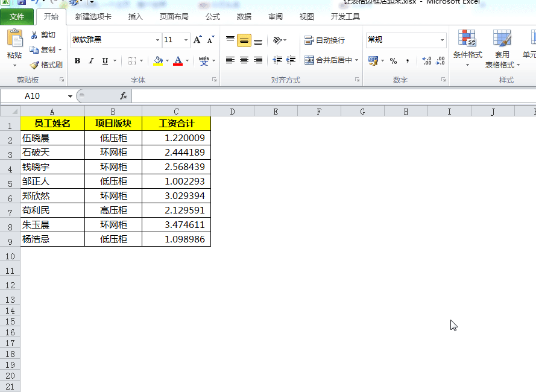
Task: Open 条件格式 conditional formatting
Action: click(x=468, y=49)
